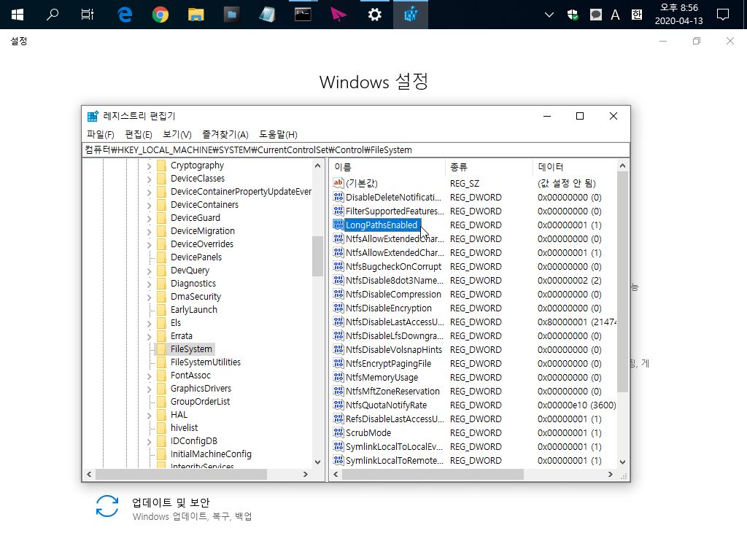The width and height of the screenshot is (747, 560).
Task: Click the values pane scroll-down arrow
Action: (622, 462)
